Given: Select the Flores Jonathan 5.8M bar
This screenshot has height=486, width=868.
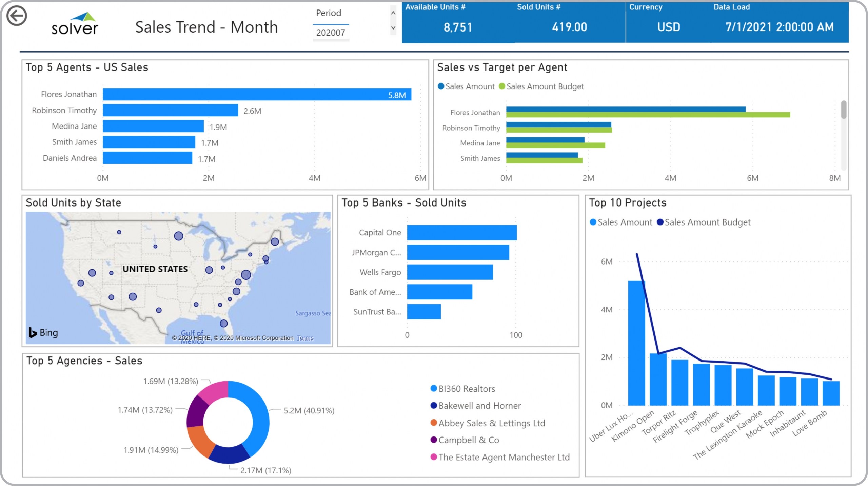Looking at the screenshot, I should pos(257,94).
